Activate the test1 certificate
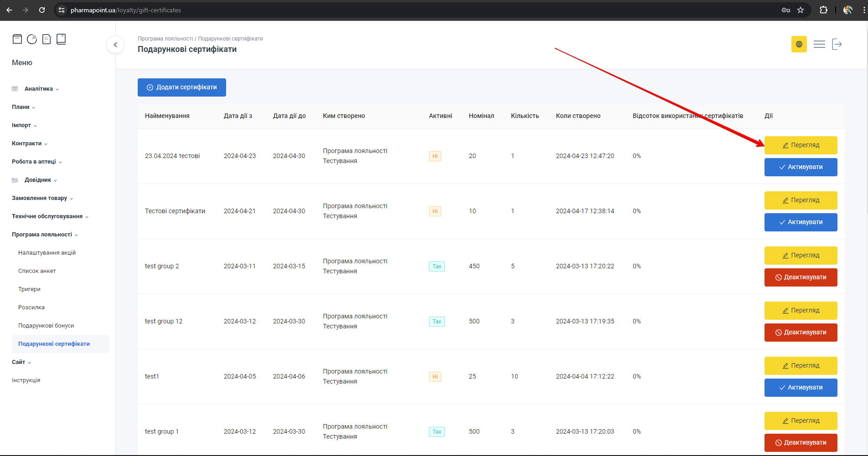Screen dimensions: 868x456 801,388
